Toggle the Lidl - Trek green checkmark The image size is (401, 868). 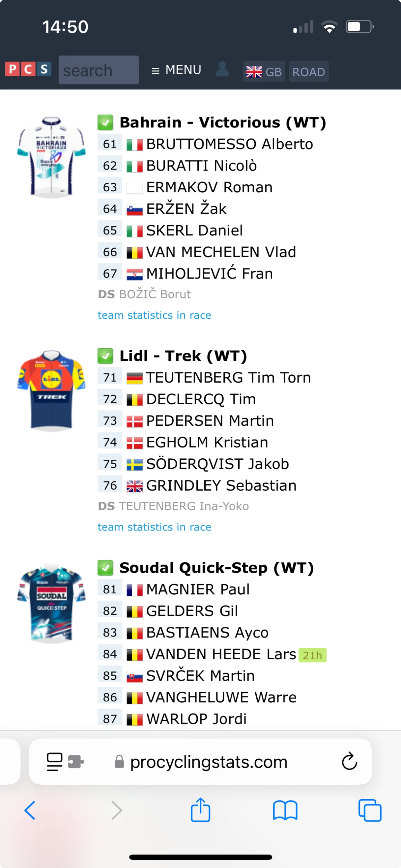point(105,356)
